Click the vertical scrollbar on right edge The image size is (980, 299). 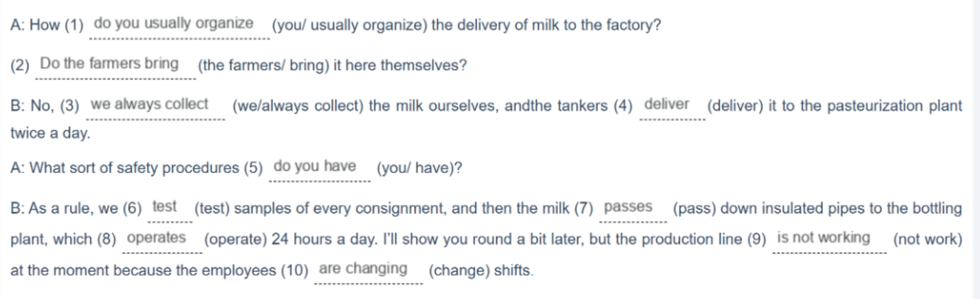pyautogui.click(x=976, y=149)
